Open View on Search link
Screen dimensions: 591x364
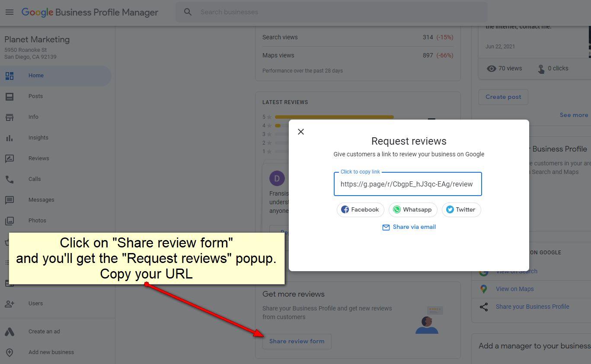pyautogui.click(x=516, y=272)
